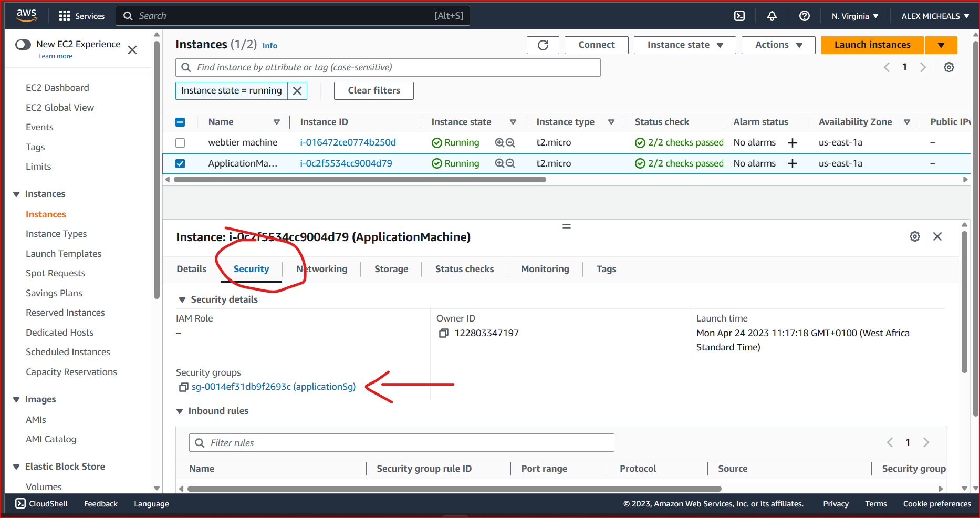Viewport: 980px width, 518px height.
Task: Open the N. Virginia region selector
Action: tap(854, 16)
